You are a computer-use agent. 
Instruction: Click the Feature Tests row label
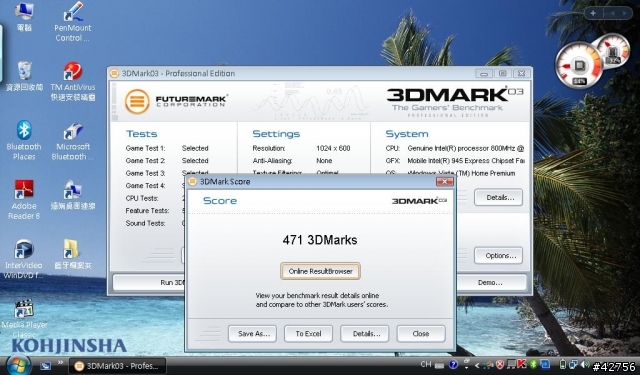point(147,211)
